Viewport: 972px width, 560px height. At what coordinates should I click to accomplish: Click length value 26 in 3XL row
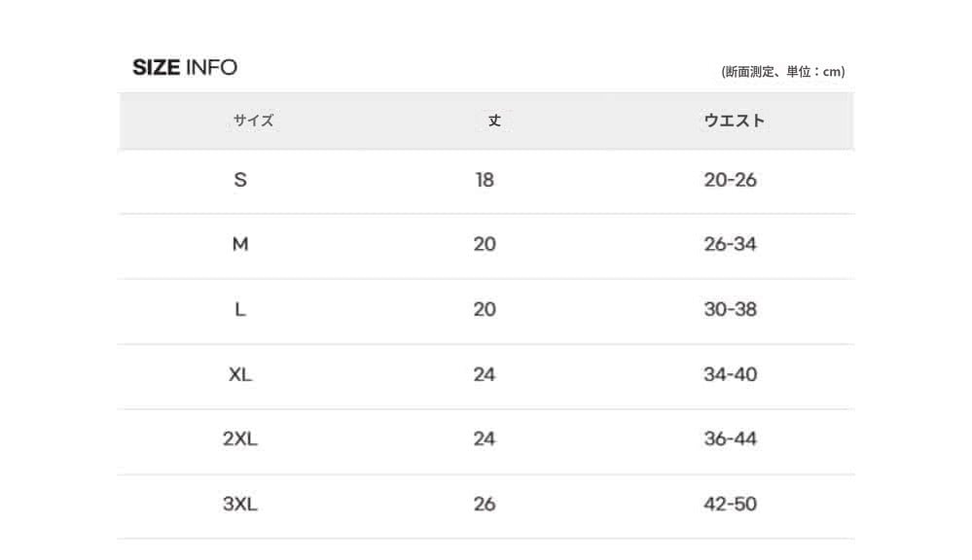tap(485, 504)
